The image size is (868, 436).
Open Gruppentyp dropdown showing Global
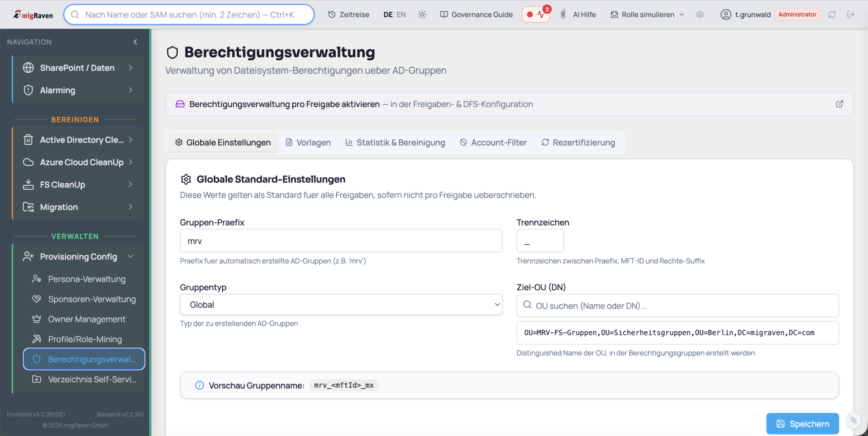[x=341, y=305]
